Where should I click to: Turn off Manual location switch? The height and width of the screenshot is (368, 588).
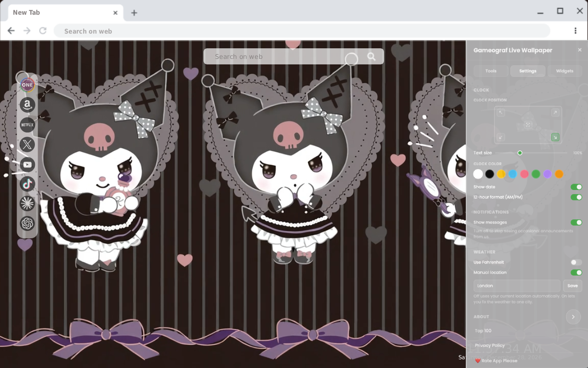tap(576, 273)
